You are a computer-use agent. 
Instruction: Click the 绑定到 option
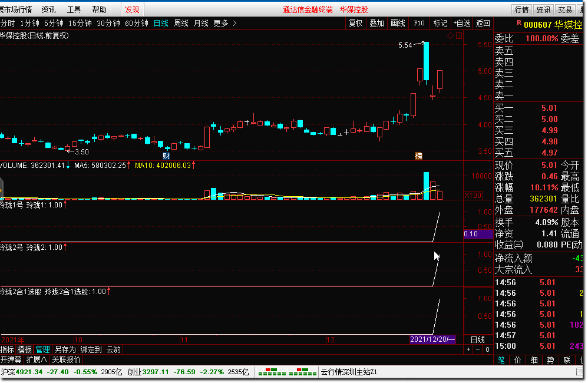click(91, 349)
